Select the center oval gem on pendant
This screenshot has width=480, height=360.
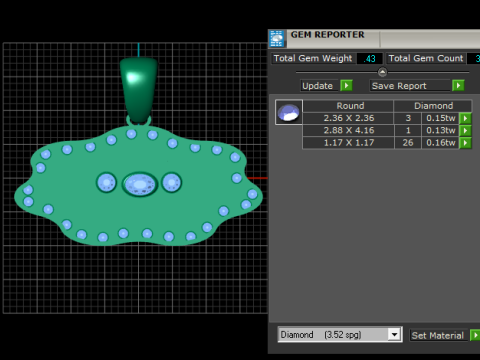(x=140, y=184)
